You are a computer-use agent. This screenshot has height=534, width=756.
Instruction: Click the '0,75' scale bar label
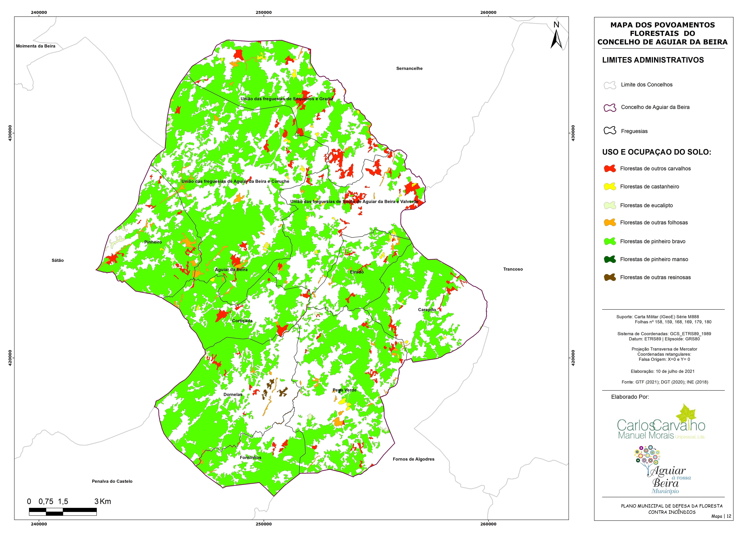pos(46,502)
